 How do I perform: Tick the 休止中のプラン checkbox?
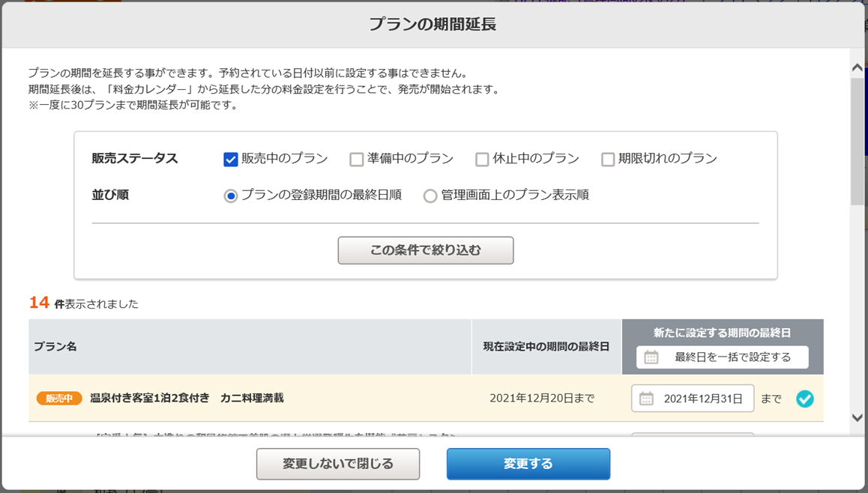[x=482, y=159]
